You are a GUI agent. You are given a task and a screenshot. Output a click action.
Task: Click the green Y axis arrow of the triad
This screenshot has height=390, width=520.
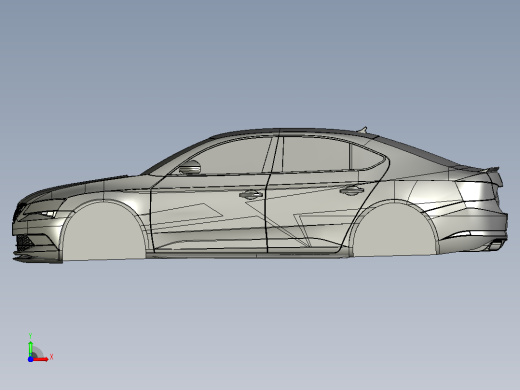(x=30, y=349)
